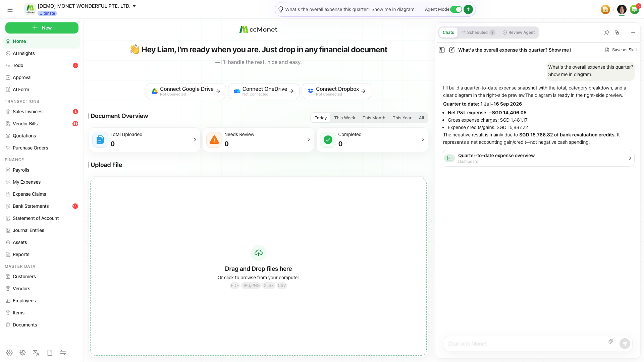Screen dimensions: 644x362
Task: Click the green New button
Action: (x=42, y=28)
